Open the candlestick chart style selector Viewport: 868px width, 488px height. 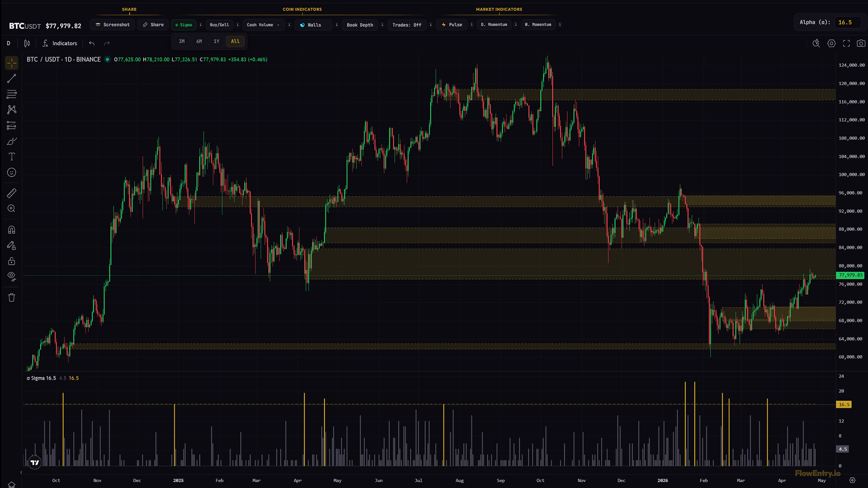(x=27, y=43)
